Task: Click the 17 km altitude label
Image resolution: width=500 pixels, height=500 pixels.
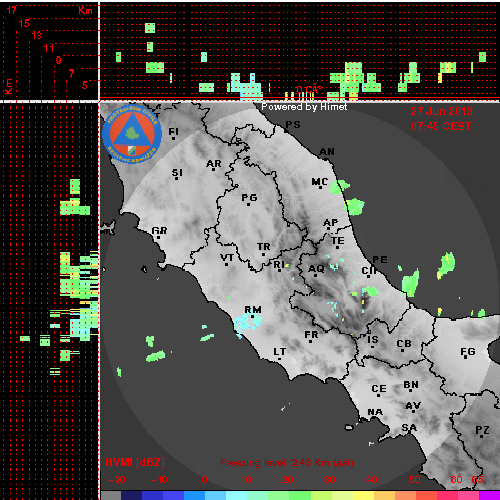Action: 11,10
